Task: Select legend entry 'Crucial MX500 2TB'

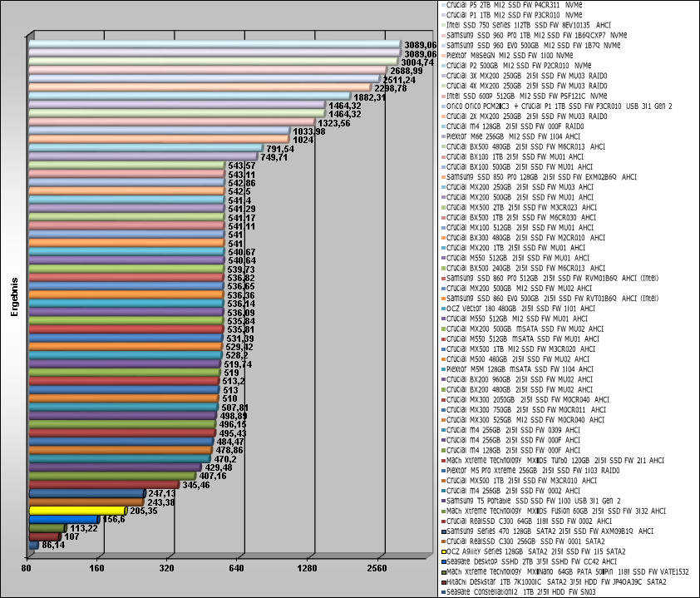Action: (521, 208)
